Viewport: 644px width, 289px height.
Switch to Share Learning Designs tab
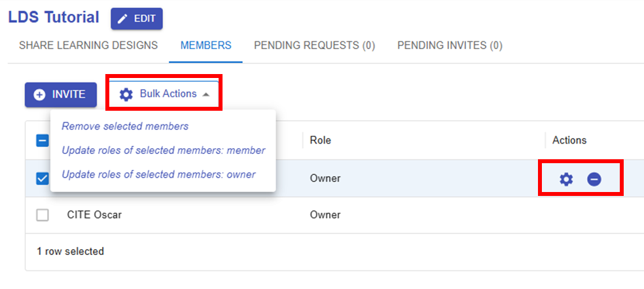coord(88,46)
